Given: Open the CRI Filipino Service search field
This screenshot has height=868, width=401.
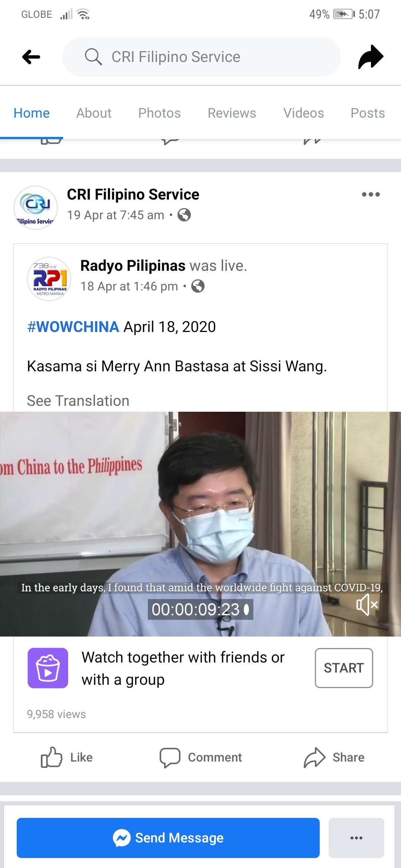Looking at the screenshot, I should click(x=202, y=57).
